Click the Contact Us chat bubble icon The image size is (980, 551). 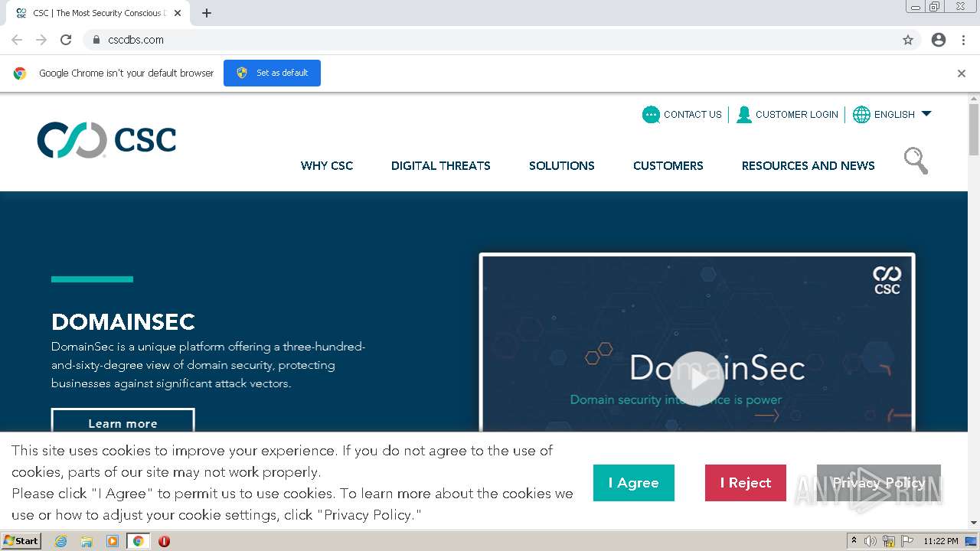[x=651, y=115]
